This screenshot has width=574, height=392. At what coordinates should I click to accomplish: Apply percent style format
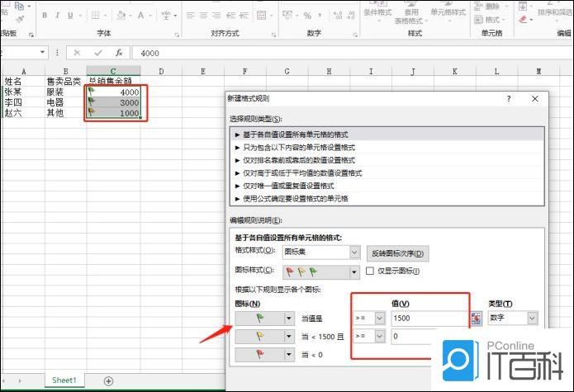click(307, 16)
